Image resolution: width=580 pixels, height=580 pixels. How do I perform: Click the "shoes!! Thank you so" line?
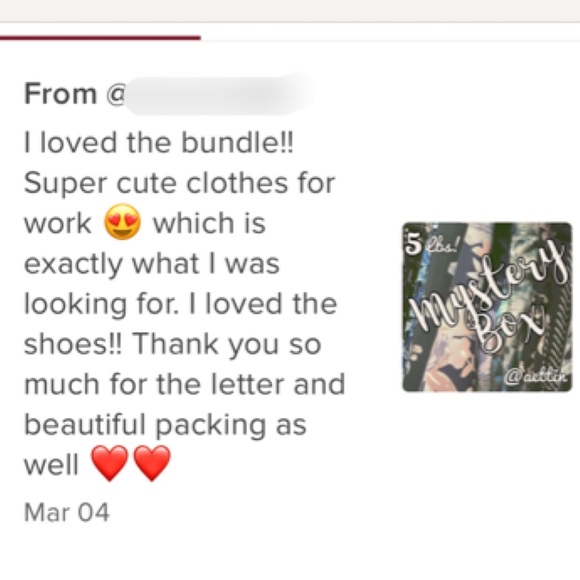click(172, 345)
